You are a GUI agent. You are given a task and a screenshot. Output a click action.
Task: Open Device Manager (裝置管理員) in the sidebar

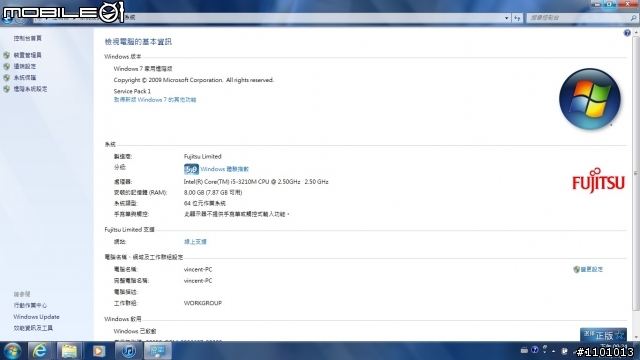27,55
